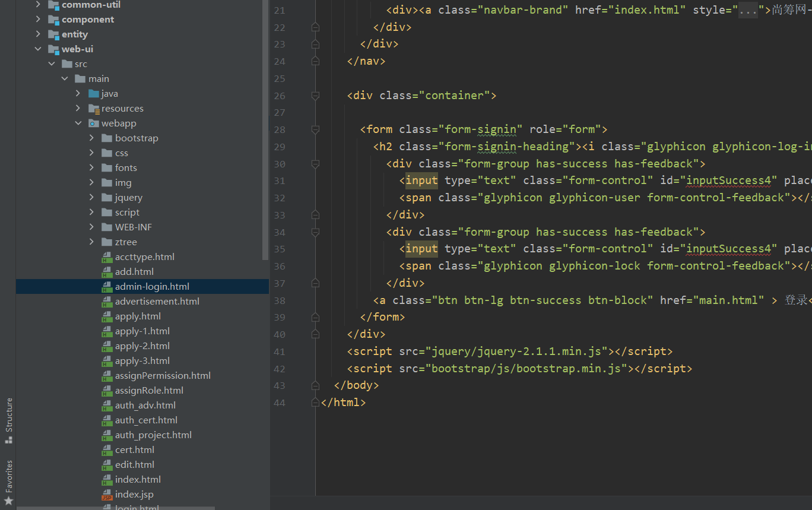
Task: Expand the ztree folder chevron
Action: [91, 242]
